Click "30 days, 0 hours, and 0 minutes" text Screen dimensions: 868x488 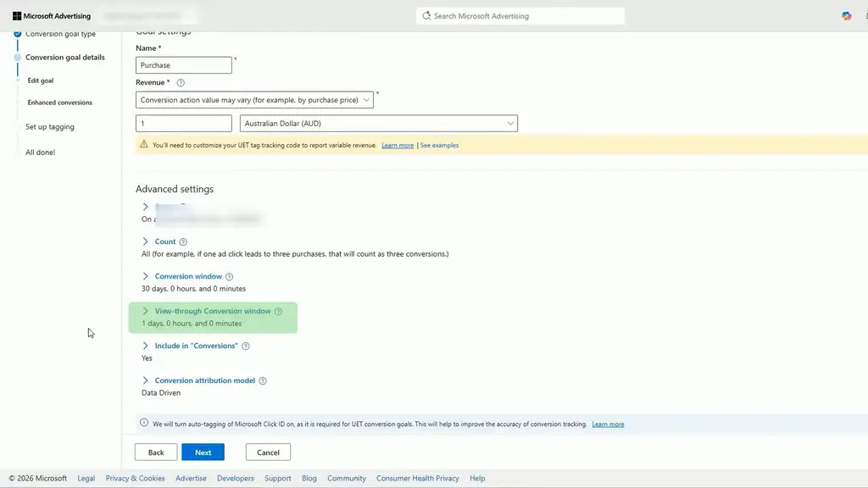point(194,289)
